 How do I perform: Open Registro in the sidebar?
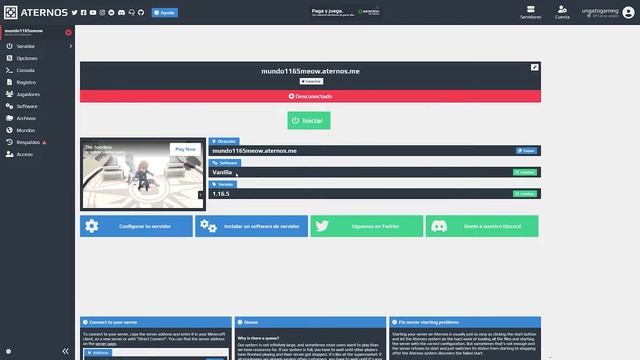click(x=26, y=82)
